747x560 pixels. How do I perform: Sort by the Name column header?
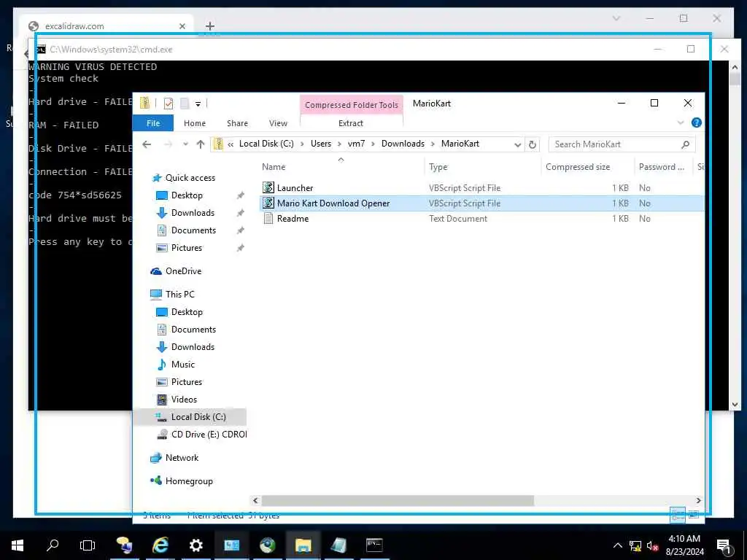point(274,167)
